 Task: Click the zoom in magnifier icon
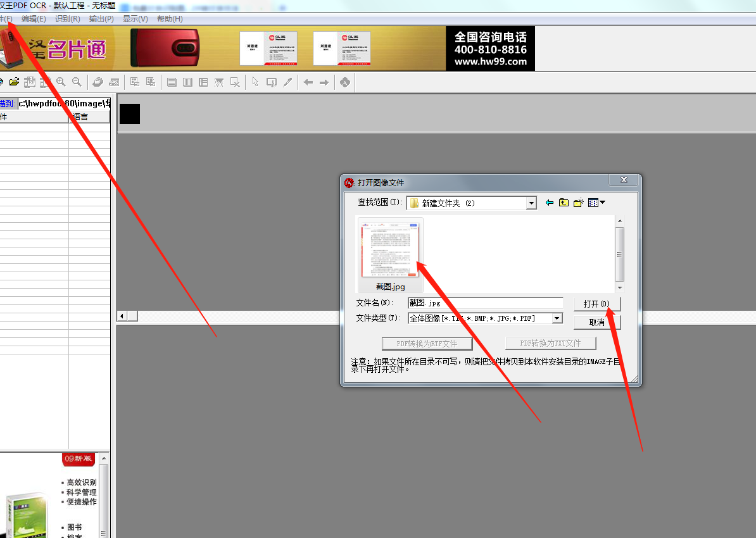tap(61, 82)
